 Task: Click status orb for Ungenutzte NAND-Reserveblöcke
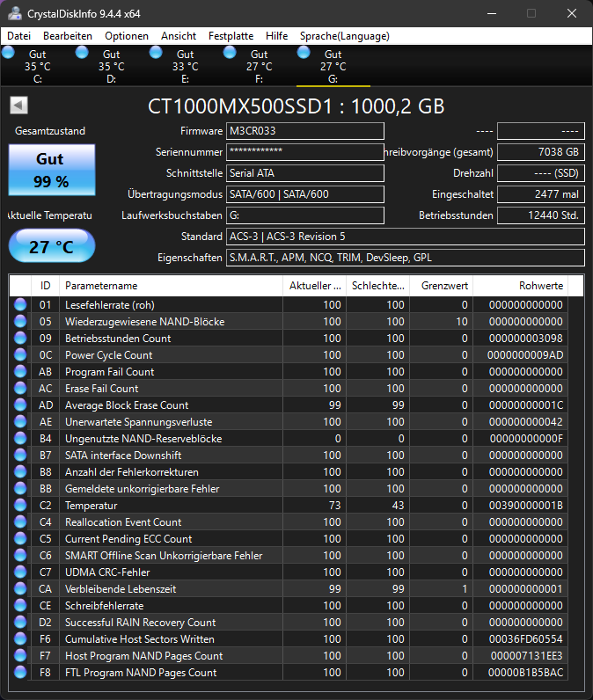(20, 439)
